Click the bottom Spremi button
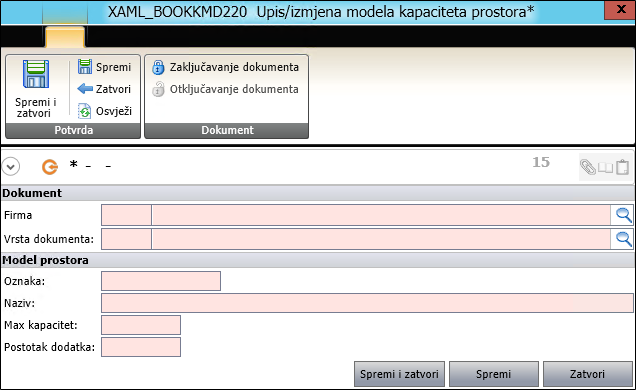This screenshot has width=636, height=390. point(494,374)
